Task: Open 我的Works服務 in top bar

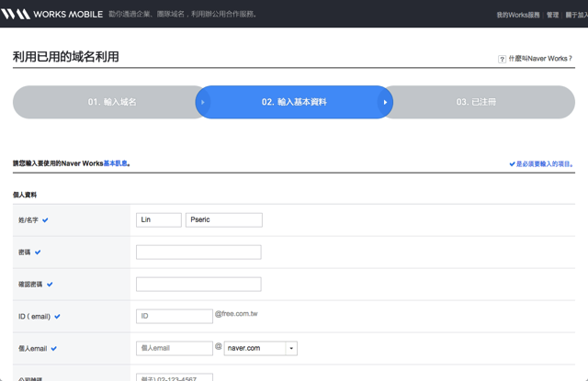Action: 518,15
